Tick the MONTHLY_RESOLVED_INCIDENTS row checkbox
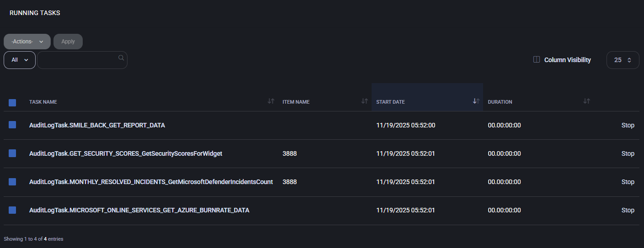 [12, 182]
